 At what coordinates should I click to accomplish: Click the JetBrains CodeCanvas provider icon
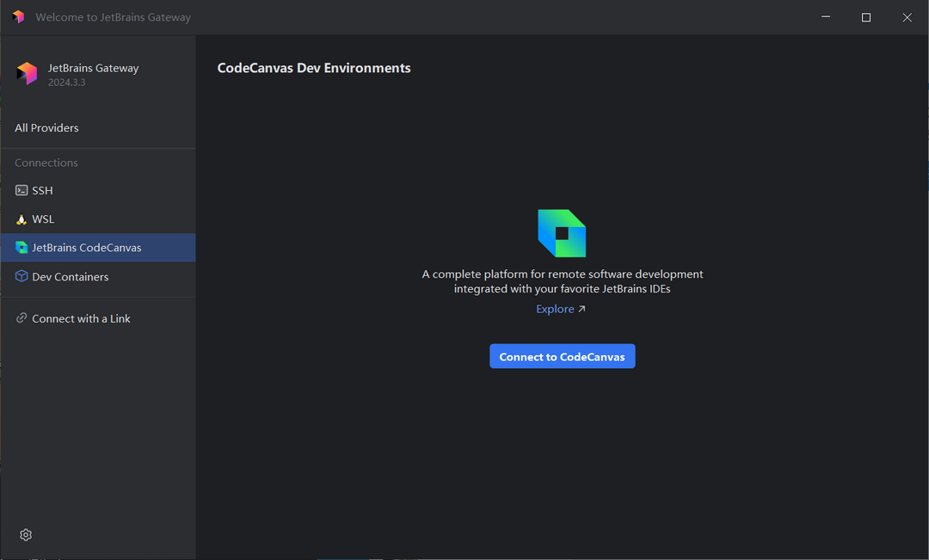click(22, 247)
